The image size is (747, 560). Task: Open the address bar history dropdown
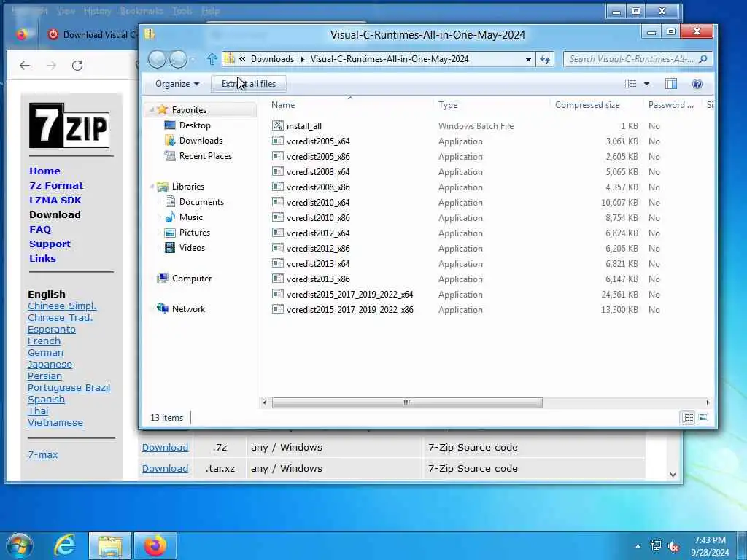click(x=528, y=60)
